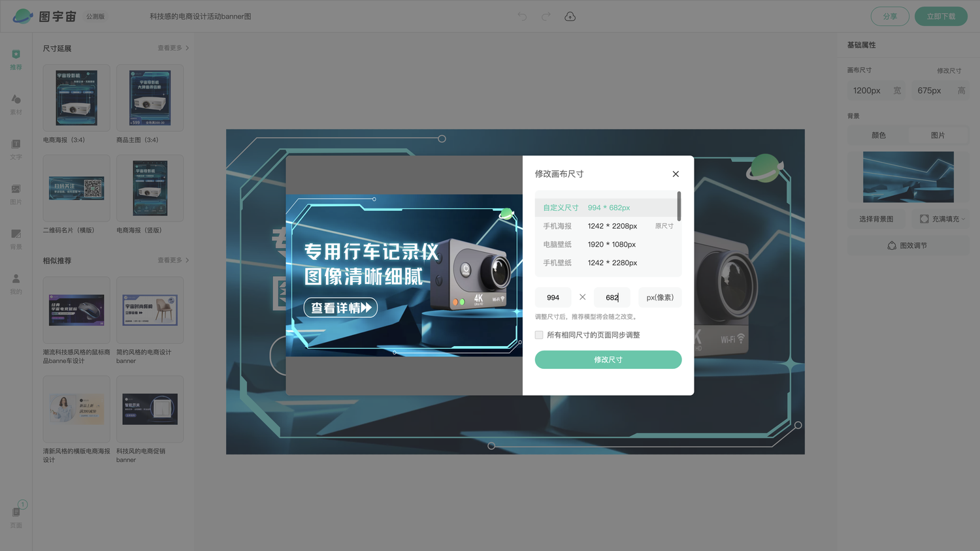Viewport: 980px width, 551px height.
Task: Click the size preset list scrollbar
Action: pos(679,206)
